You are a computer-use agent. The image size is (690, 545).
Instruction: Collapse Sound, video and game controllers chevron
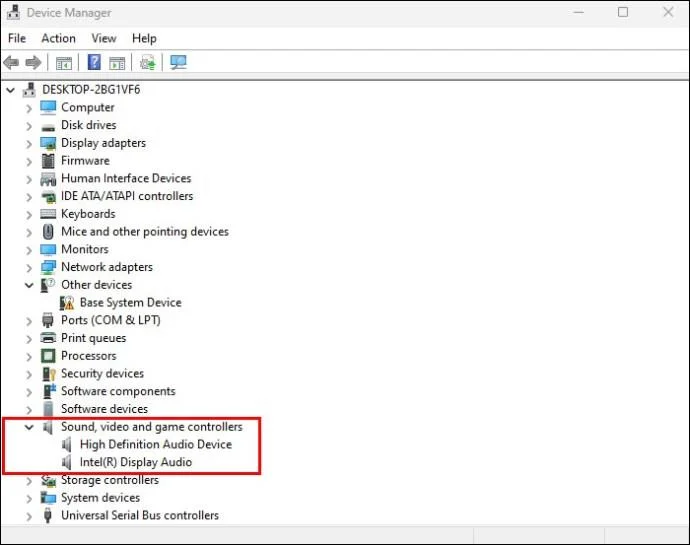tap(29, 427)
